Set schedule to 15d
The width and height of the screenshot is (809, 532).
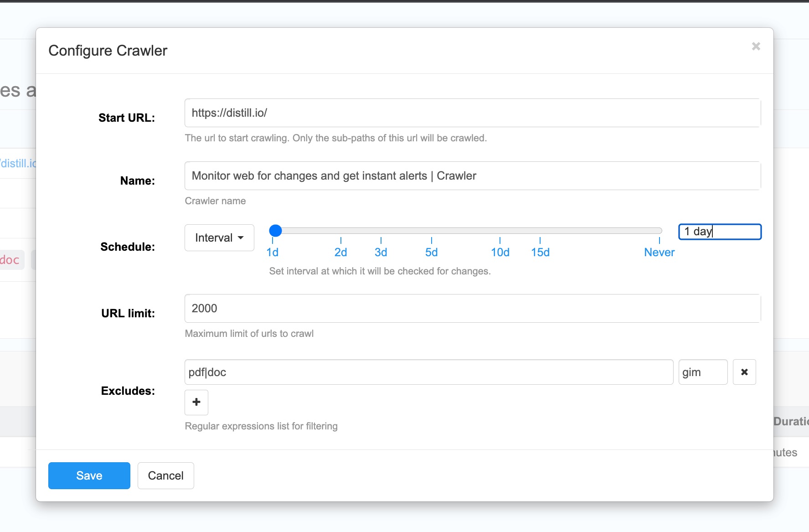(540, 252)
